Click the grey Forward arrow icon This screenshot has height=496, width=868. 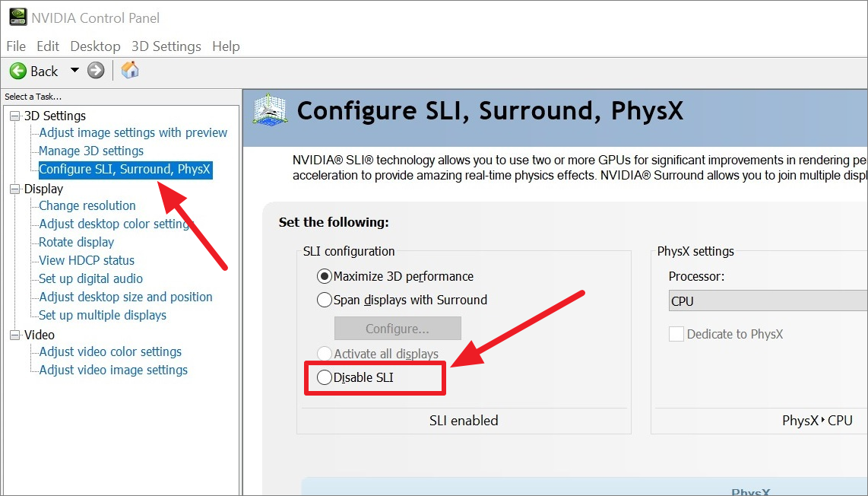96,71
